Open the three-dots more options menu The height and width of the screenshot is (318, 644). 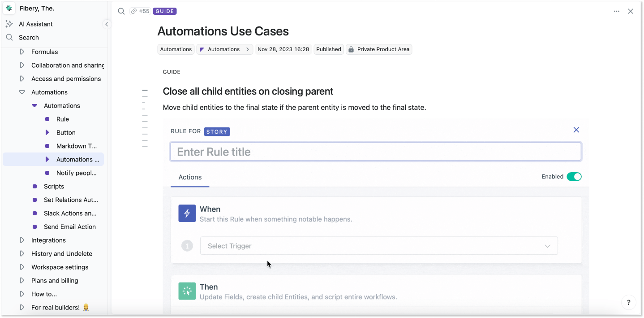pyautogui.click(x=617, y=11)
